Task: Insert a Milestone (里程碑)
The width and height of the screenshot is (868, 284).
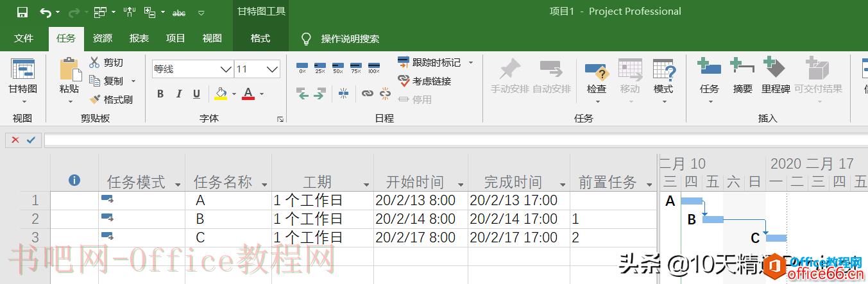Action: [775, 77]
